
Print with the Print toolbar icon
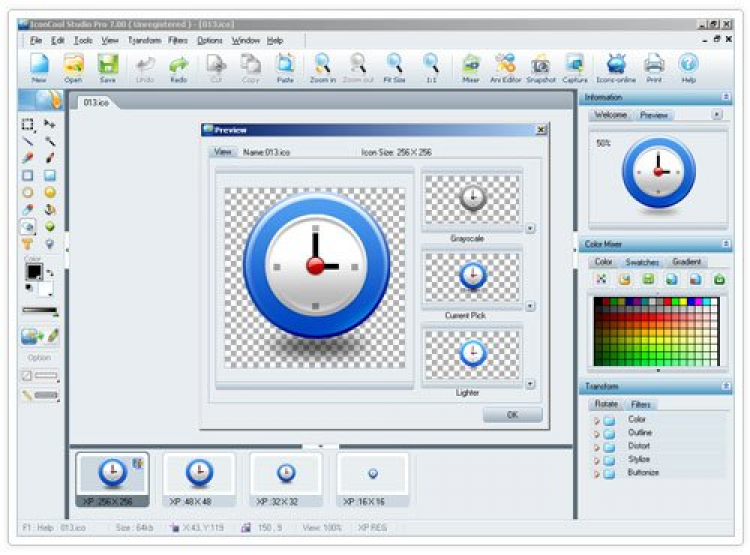click(654, 68)
